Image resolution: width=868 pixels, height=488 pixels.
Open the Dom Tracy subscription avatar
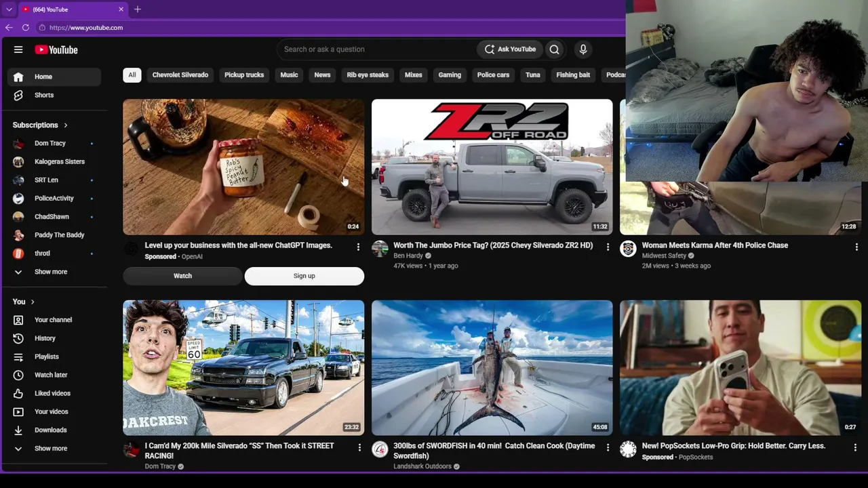point(18,143)
